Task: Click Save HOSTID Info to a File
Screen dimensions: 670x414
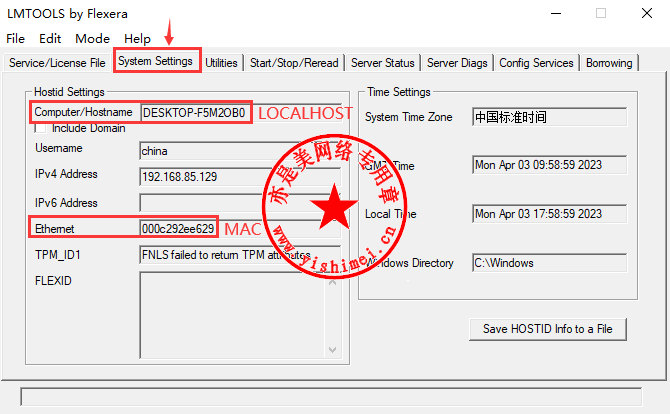Action: tap(548, 329)
